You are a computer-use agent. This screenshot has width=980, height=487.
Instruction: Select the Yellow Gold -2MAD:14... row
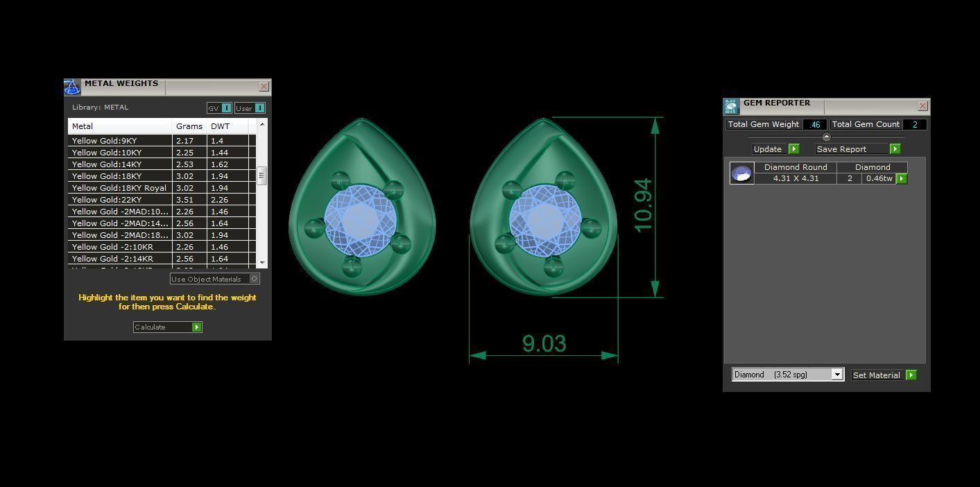coord(162,223)
